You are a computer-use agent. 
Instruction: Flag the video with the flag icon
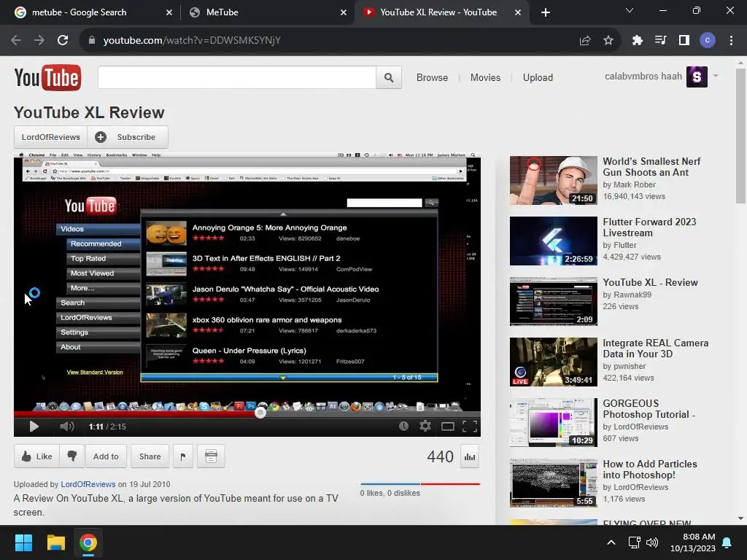click(x=183, y=456)
